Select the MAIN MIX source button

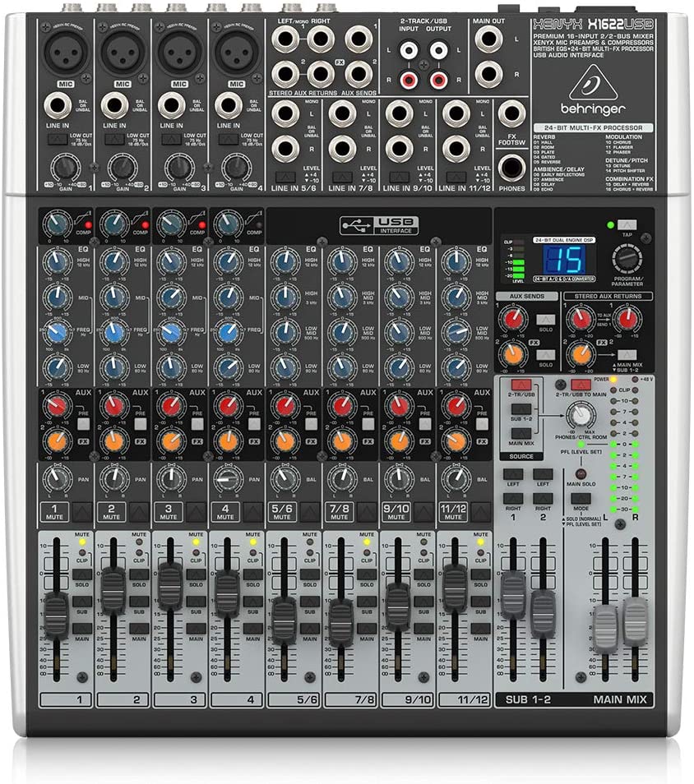(520, 433)
